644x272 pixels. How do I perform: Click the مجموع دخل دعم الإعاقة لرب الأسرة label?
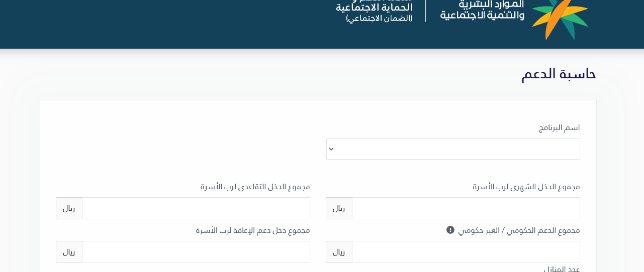point(252,230)
